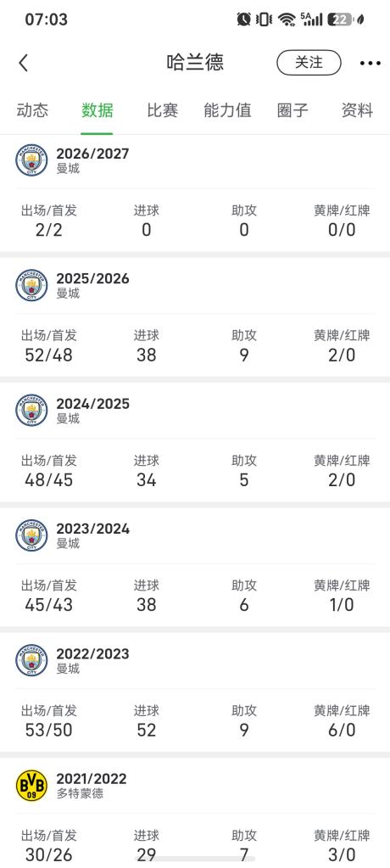This screenshot has height=868, width=390.
Task: Open the 资料 tab
Action: (358, 110)
